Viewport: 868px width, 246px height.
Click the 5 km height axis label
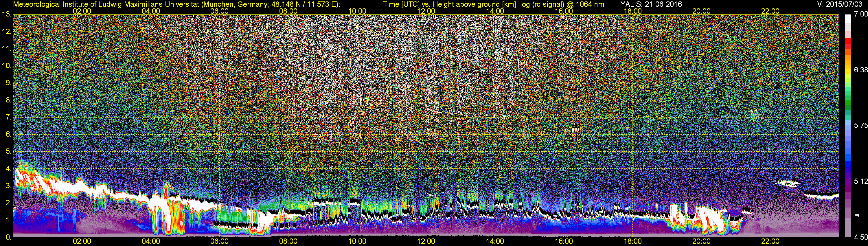[x=8, y=152]
